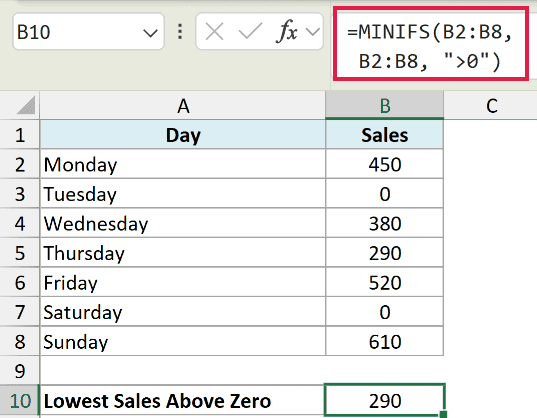The image size is (537, 418).
Task: Select Lowest Sales Above Zero label cell
Action: 183,400
